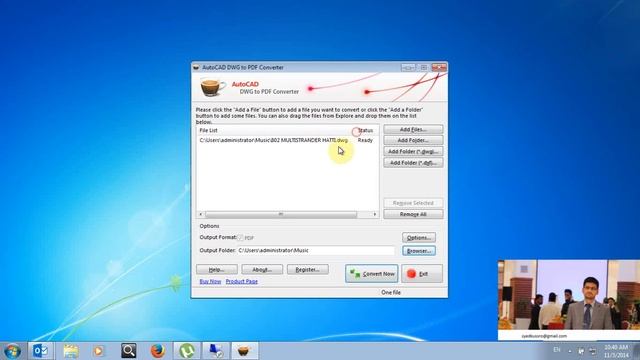Click the Remove All button
Image resolution: width=640 pixels, height=360 pixels.
pyautogui.click(x=413, y=214)
